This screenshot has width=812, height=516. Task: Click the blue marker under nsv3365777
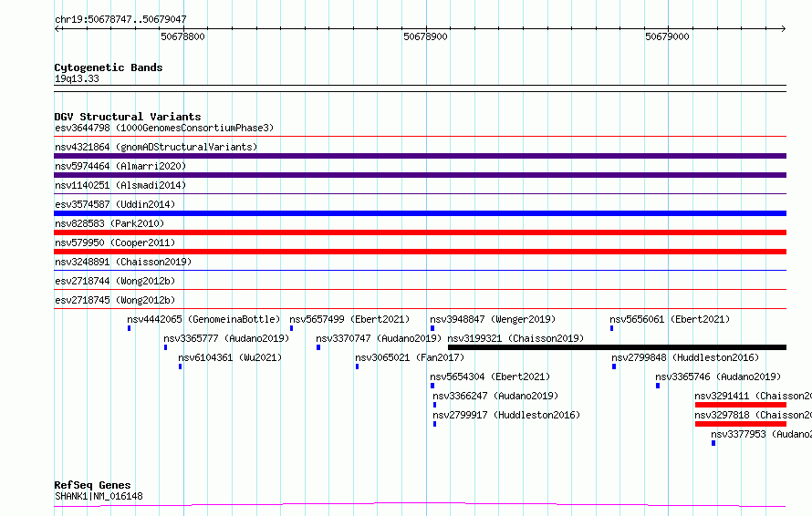pos(166,347)
